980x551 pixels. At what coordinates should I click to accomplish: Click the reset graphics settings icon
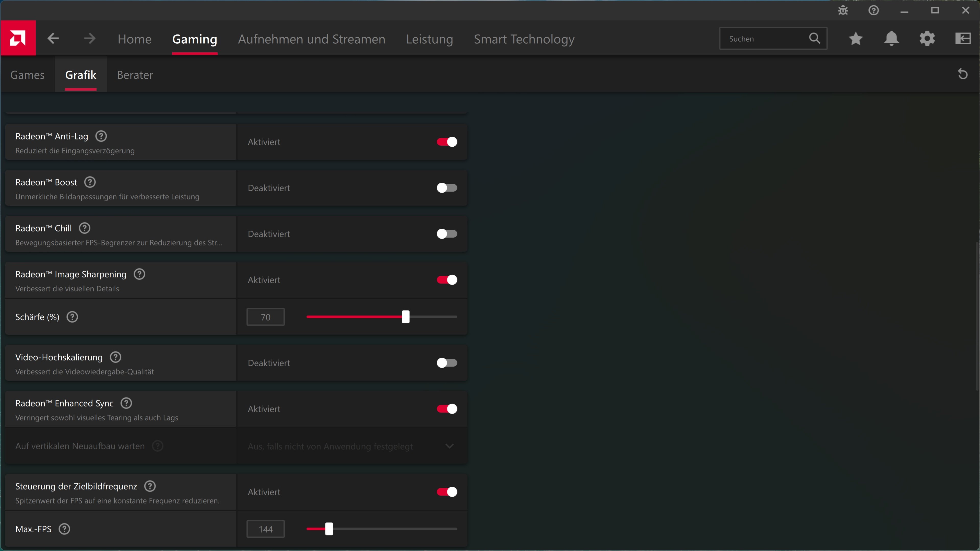[962, 74]
